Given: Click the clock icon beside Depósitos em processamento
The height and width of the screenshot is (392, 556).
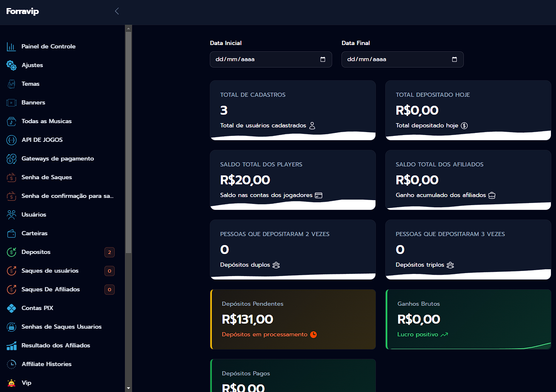Looking at the screenshot, I should pos(313,335).
